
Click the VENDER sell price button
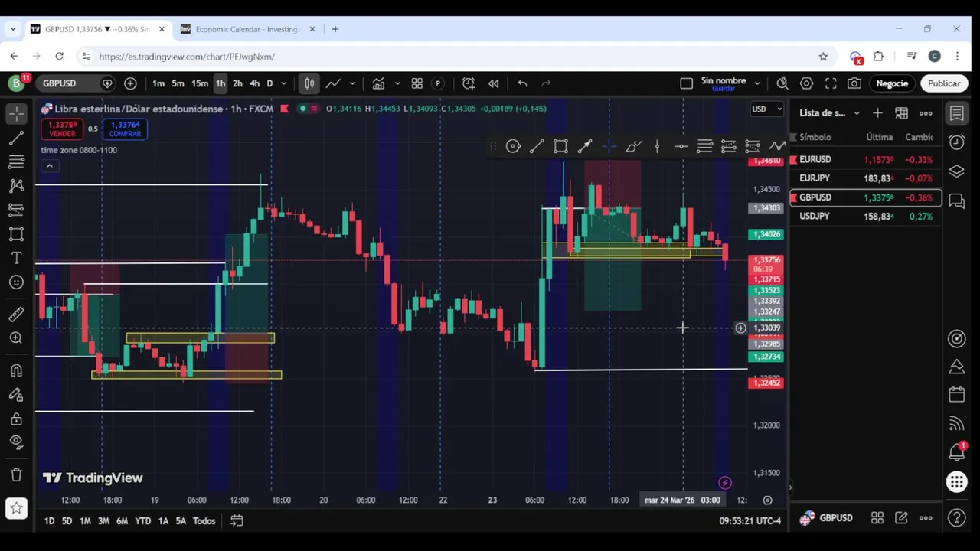point(62,129)
